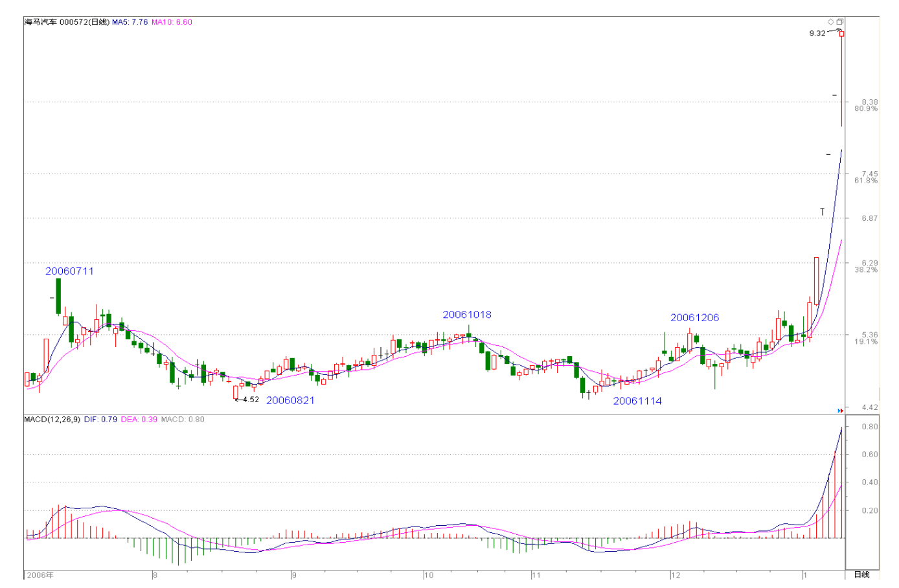Click the 20060821 date annotation
899x588 pixels.
click(290, 400)
